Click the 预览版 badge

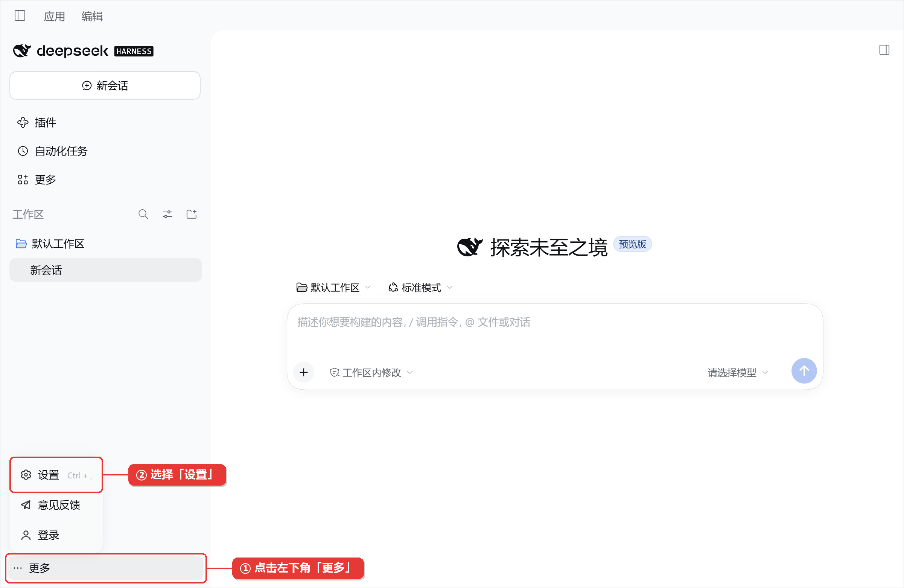[632, 244]
